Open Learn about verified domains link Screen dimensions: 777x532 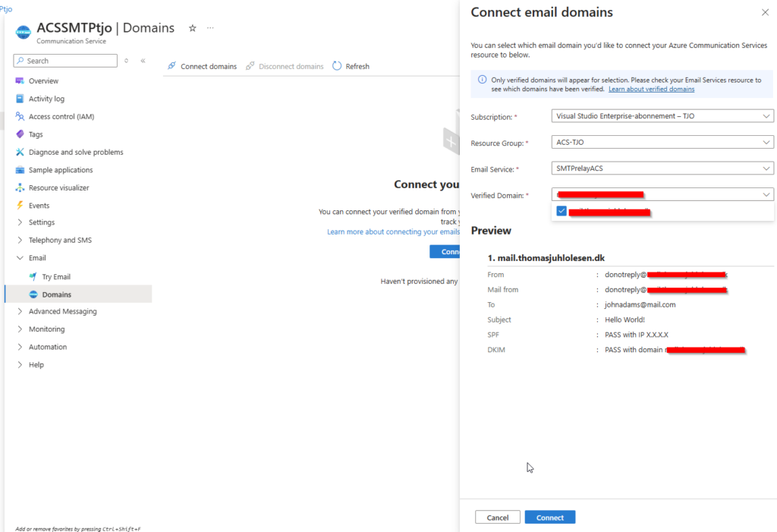[651, 90]
